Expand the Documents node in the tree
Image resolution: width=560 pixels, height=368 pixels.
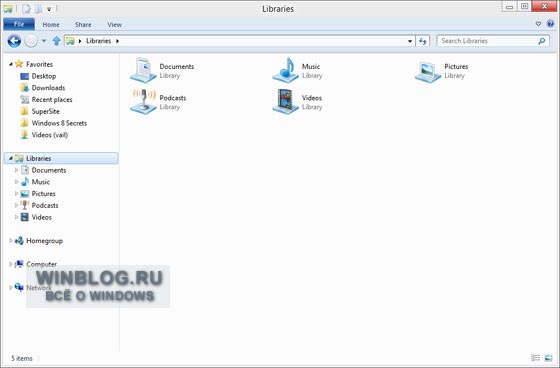pos(16,170)
